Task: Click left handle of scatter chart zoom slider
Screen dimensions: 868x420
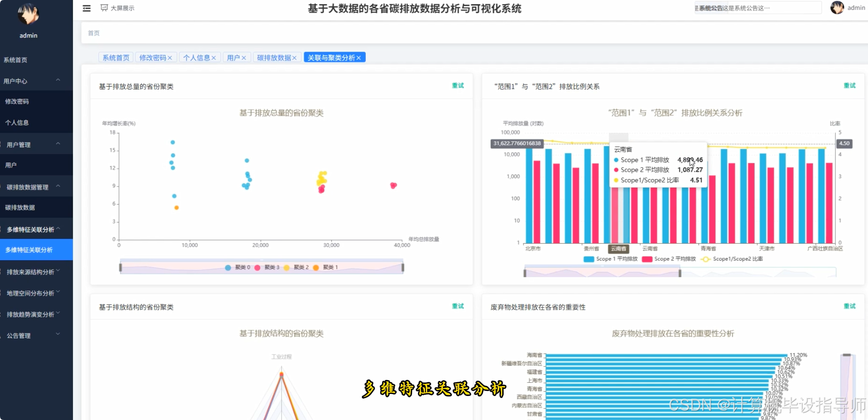Action: click(120, 268)
